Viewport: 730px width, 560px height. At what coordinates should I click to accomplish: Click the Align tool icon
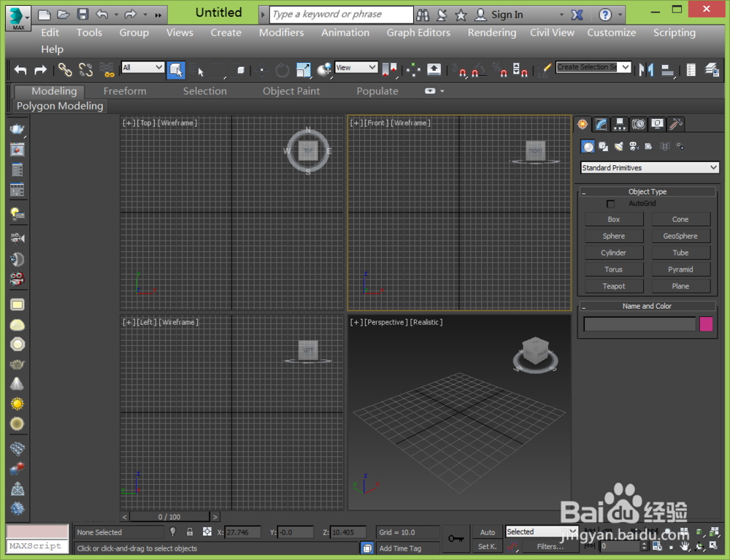(x=668, y=70)
